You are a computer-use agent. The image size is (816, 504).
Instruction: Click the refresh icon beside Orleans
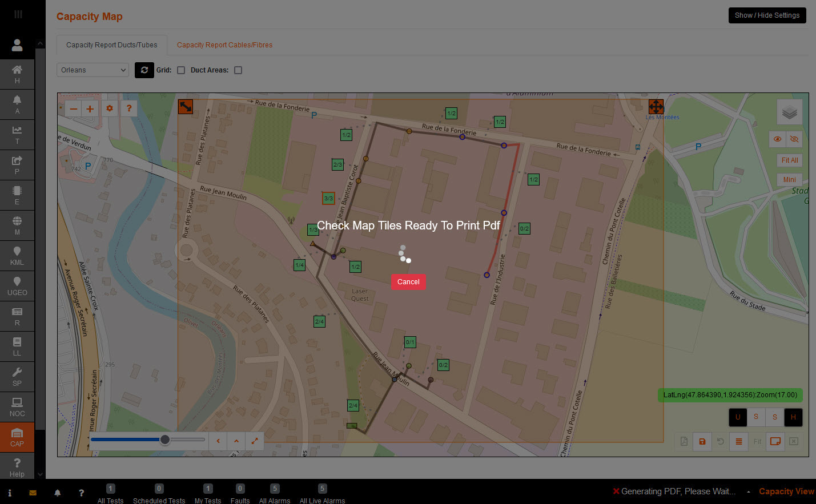click(x=144, y=70)
